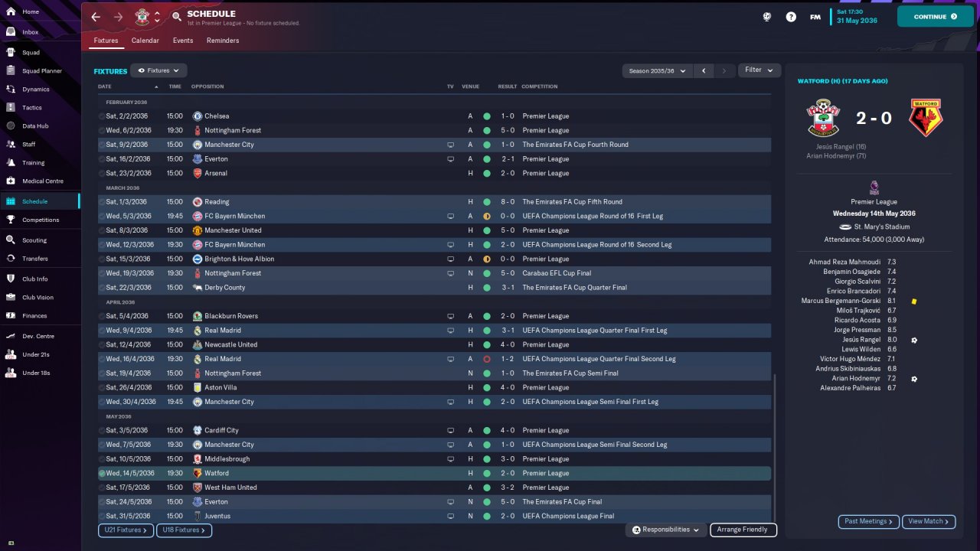
Task: Open the Inbox envelope icon
Action: tap(11, 32)
